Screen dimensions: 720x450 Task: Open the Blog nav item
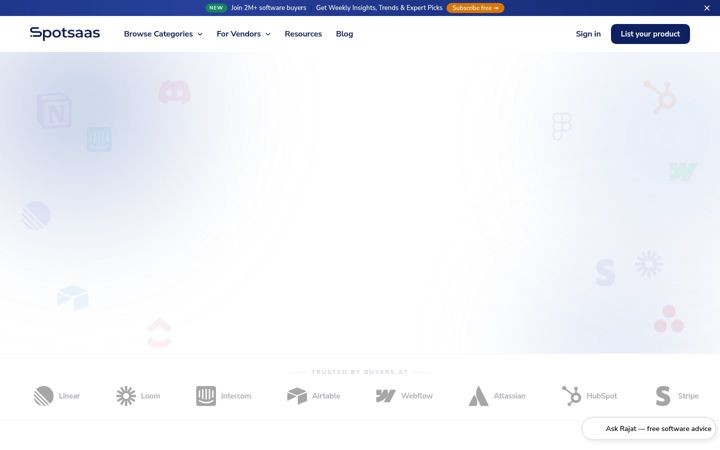pos(344,34)
